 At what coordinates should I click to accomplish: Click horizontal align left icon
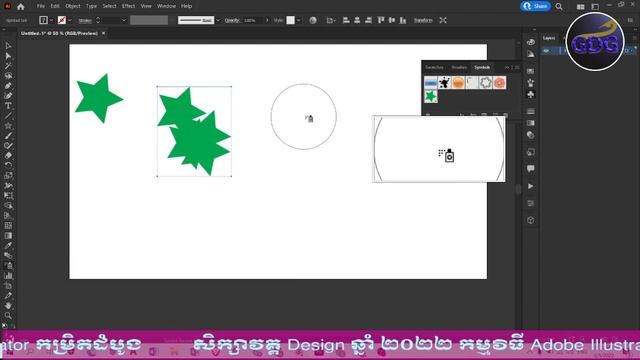point(346,20)
